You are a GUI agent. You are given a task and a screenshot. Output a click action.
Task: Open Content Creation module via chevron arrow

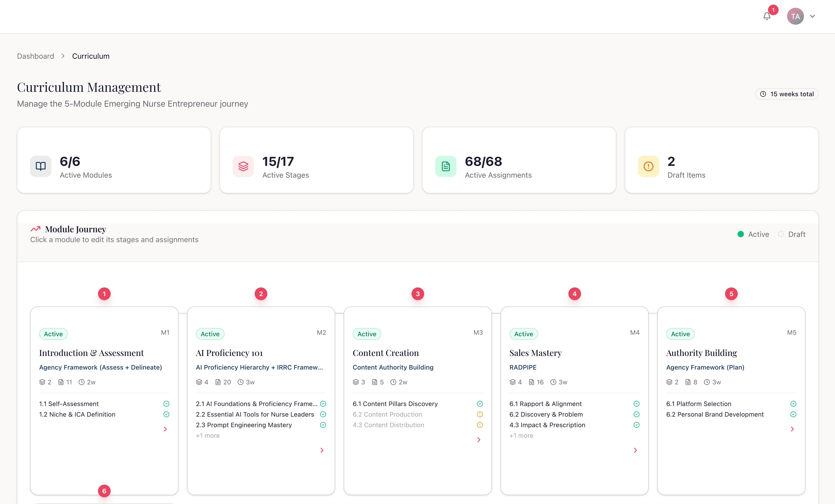[479, 440]
